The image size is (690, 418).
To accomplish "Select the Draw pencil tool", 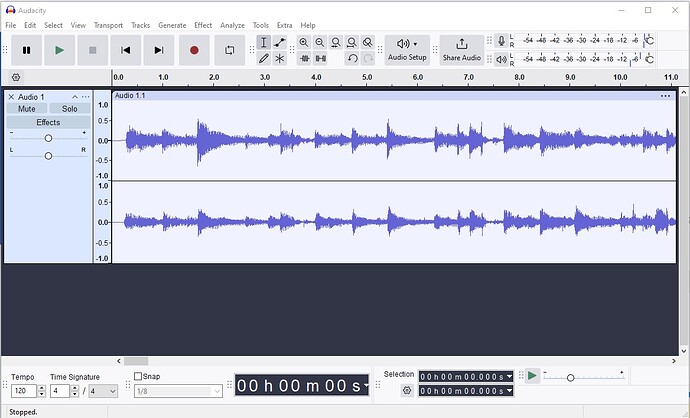I will pos(264,58).
